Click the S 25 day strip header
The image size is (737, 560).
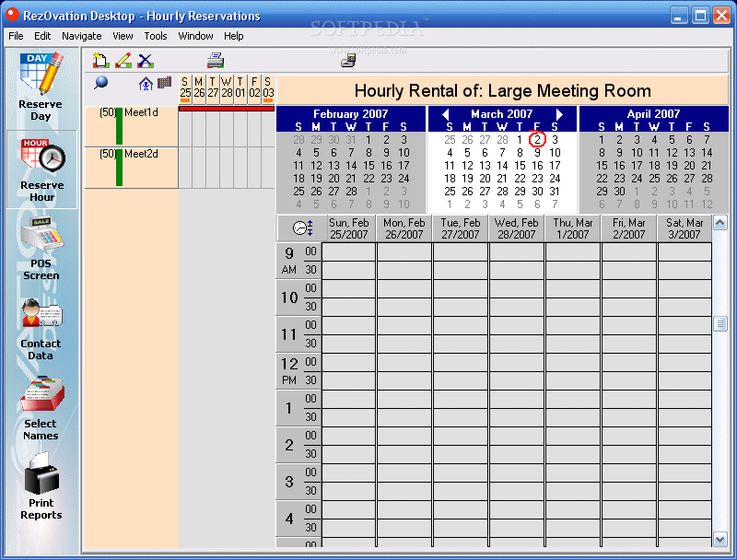tap(185, 88)
